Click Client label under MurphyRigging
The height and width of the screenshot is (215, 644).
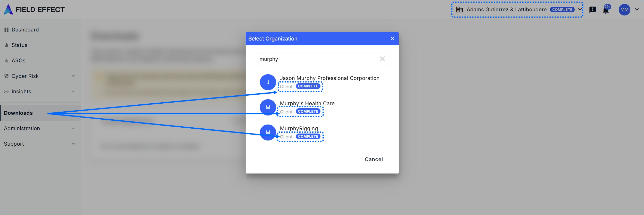coord(286,137)
